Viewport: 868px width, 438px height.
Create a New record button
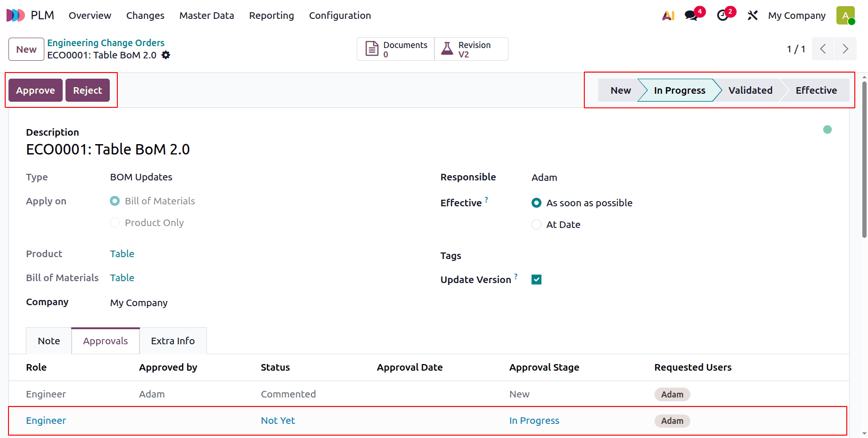26,49
